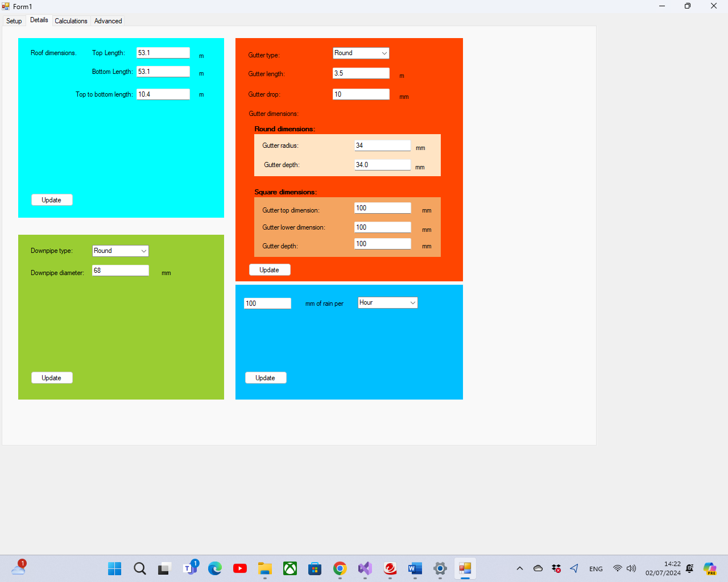Open File Explorer from the taskbar
The height and width of the screenshot is (582, 728).
265,568
